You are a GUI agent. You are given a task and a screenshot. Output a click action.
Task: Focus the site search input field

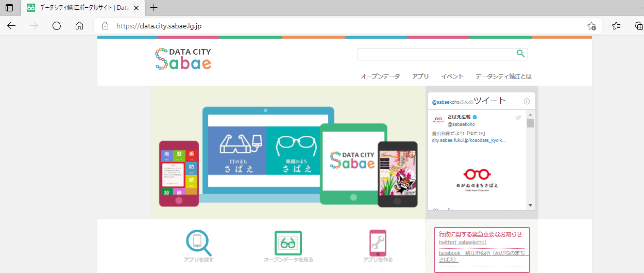(x=436, y=54)
